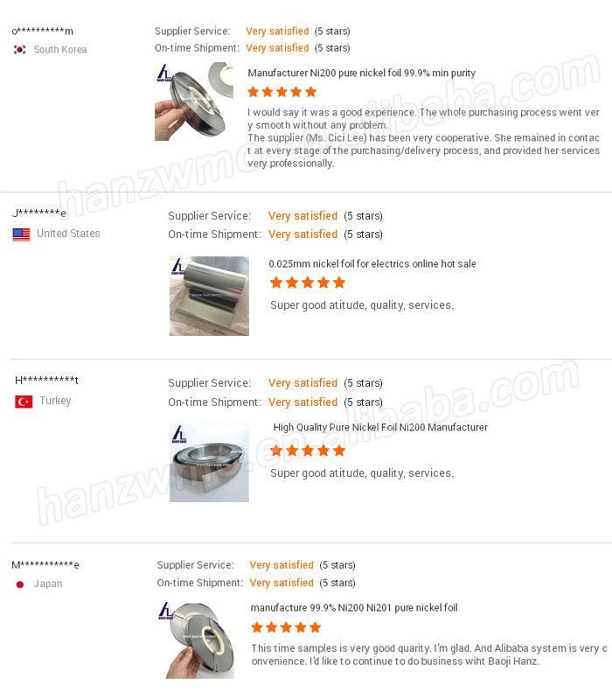Viewport: 612px width, 700px height.
Task: Click 'Very satisfied' for the Japan reviewer's Supplier Service
Action: click(282, 565)
